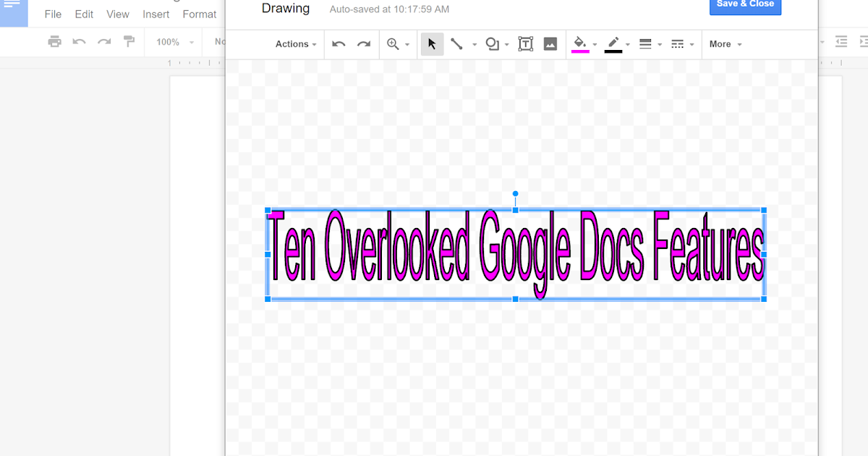Select the Text box tool
This screenshot has width=868, height=456.
click(x=526, y=44)
